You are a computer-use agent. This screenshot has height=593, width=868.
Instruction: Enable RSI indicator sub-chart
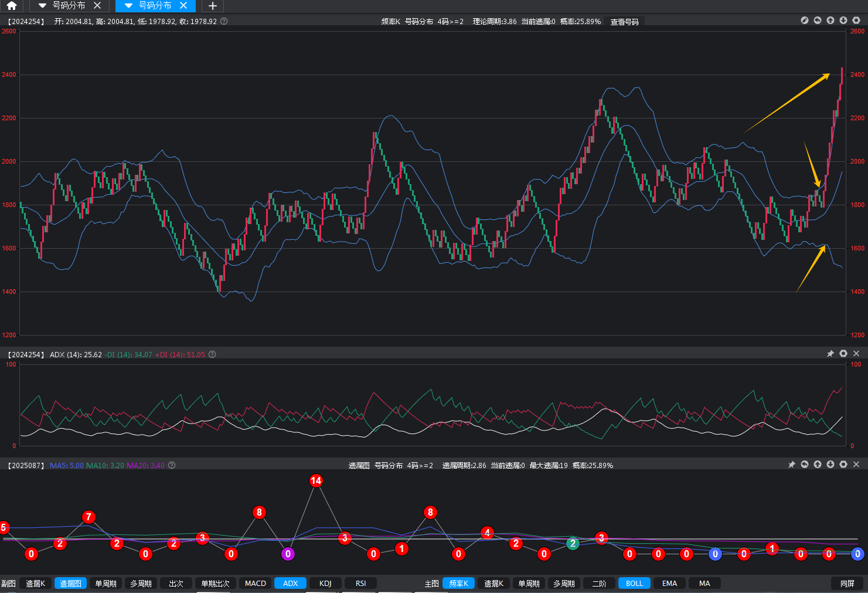pos(360,584)
